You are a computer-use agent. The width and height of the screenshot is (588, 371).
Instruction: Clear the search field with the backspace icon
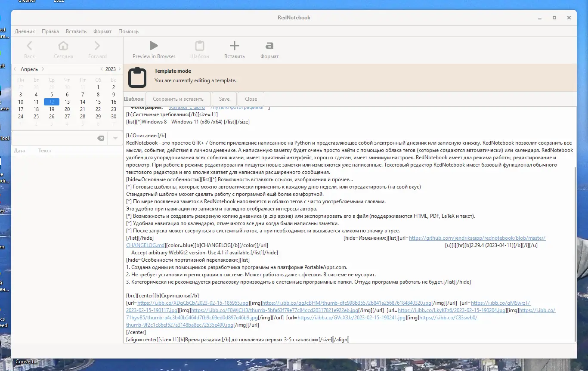point(100,138)
